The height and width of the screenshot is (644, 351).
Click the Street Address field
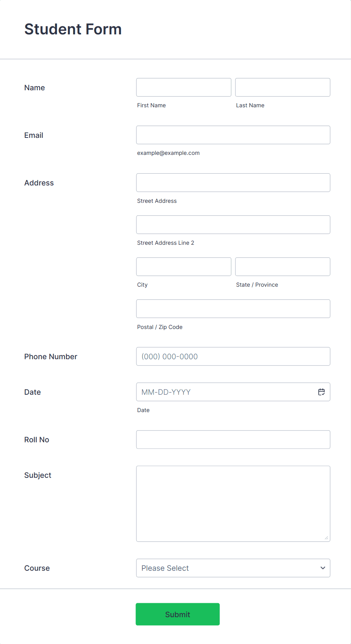click(233, 182)
